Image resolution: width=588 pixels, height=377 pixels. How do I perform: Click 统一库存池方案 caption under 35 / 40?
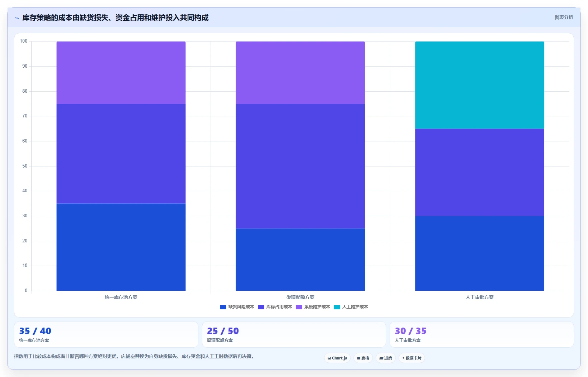tap(34, 340)
